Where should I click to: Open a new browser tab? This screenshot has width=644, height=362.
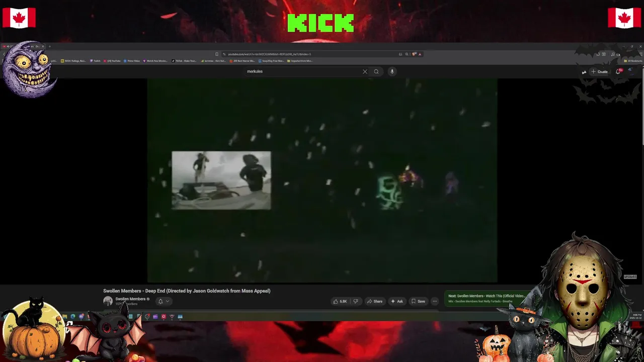pos(49,46)
